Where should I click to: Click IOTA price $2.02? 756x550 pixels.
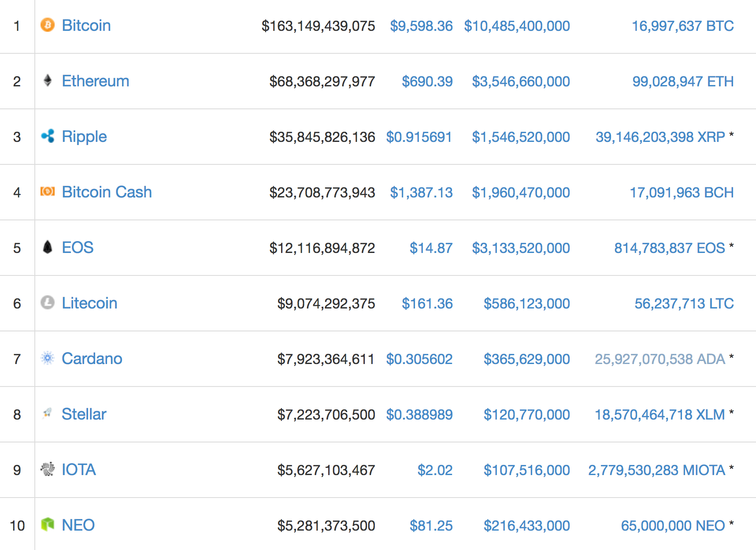coord(435,470)
